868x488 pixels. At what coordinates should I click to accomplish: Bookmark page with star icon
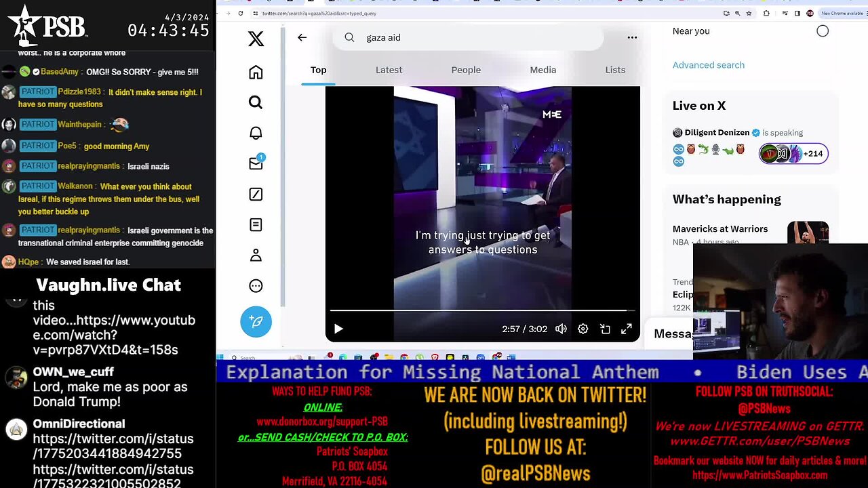click(x=749, y=13)
